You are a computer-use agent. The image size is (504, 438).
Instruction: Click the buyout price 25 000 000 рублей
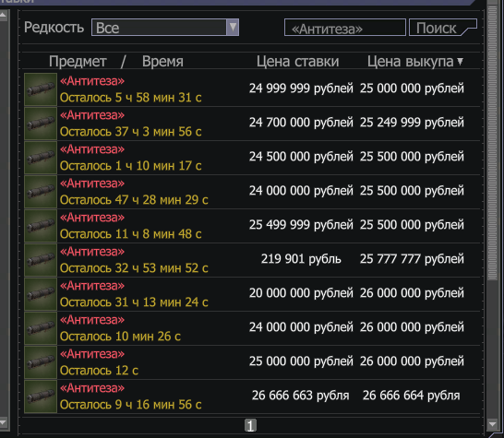coord(412,89)
